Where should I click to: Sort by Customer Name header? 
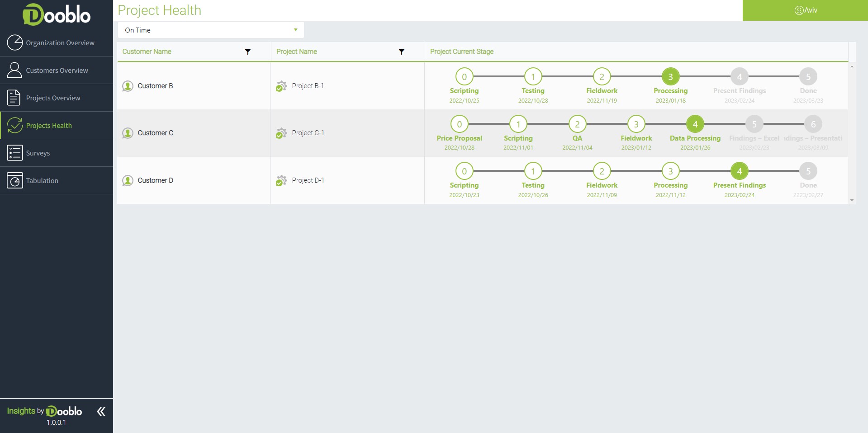click(147, 52)
